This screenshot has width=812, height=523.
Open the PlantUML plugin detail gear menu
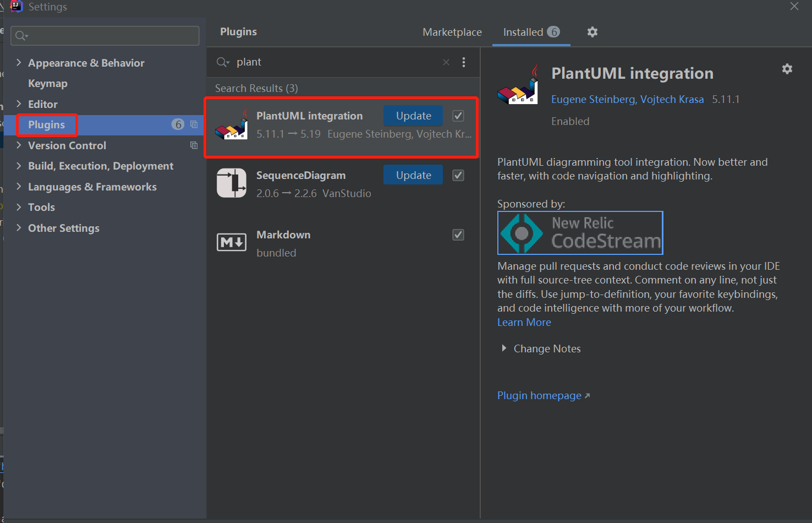787,69
